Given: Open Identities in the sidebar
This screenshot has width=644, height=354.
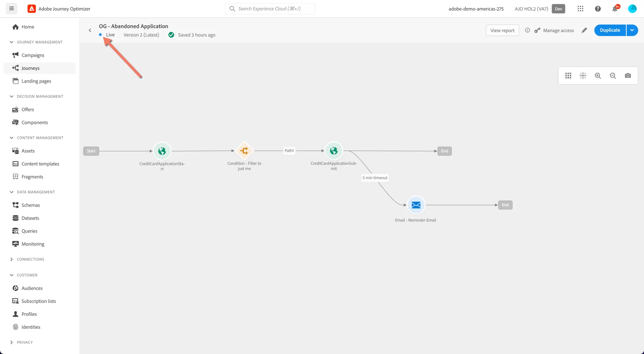Looking at the screenshot, I should (40, 327).
